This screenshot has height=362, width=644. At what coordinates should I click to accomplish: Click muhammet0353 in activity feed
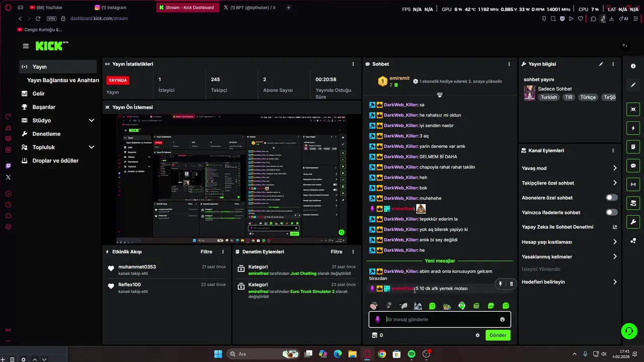pyautogui.click(x=137, y=267)
